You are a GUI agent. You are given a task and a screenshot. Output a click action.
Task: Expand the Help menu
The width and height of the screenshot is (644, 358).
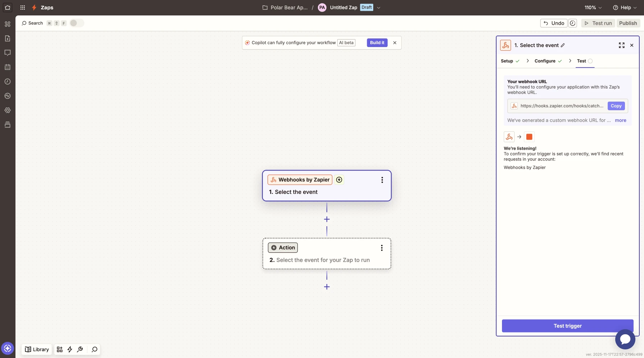625,8
